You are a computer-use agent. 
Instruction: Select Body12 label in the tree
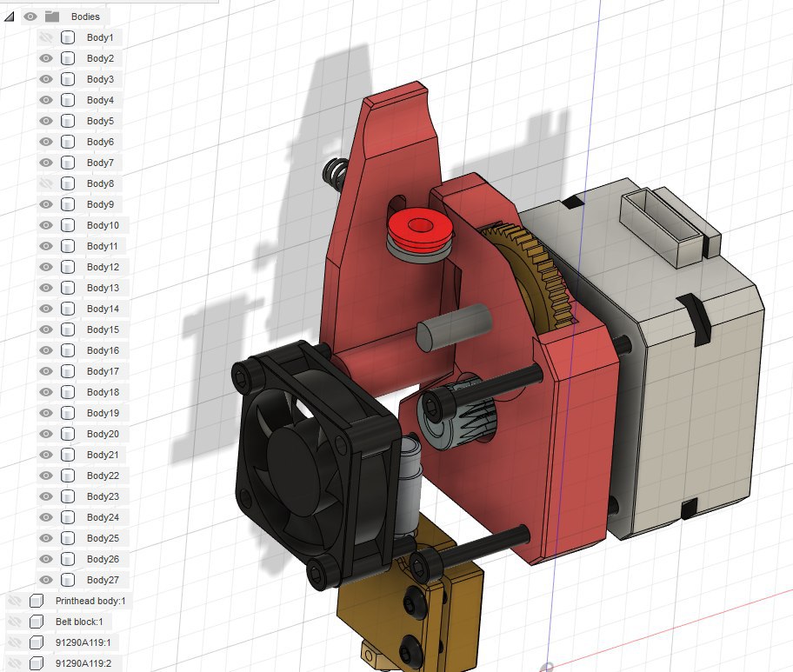click(103, 267)
